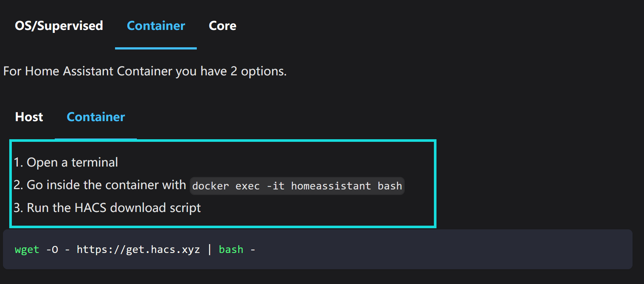Click the pipe symbol in code block
The height and width of the screenshot is (284, 644).
[209, 250]
